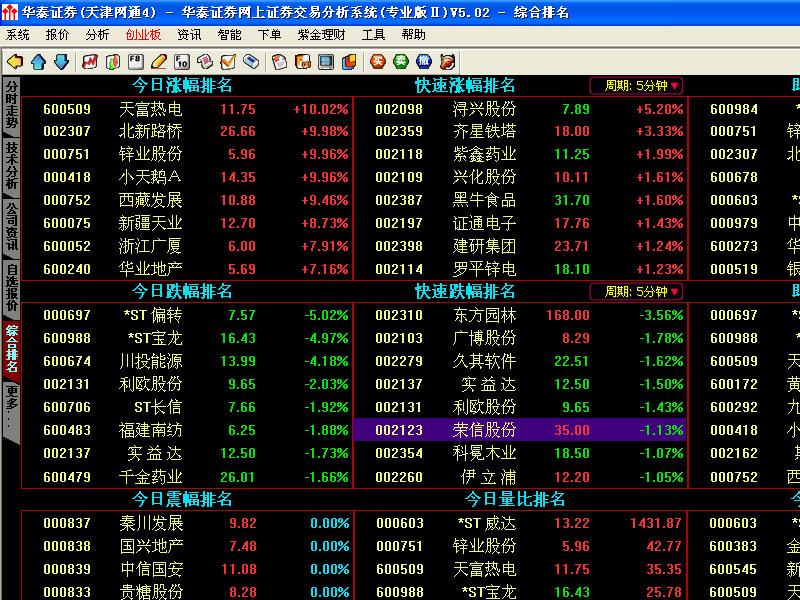Click the 今日跌幅排名 header

coord(182,291)
